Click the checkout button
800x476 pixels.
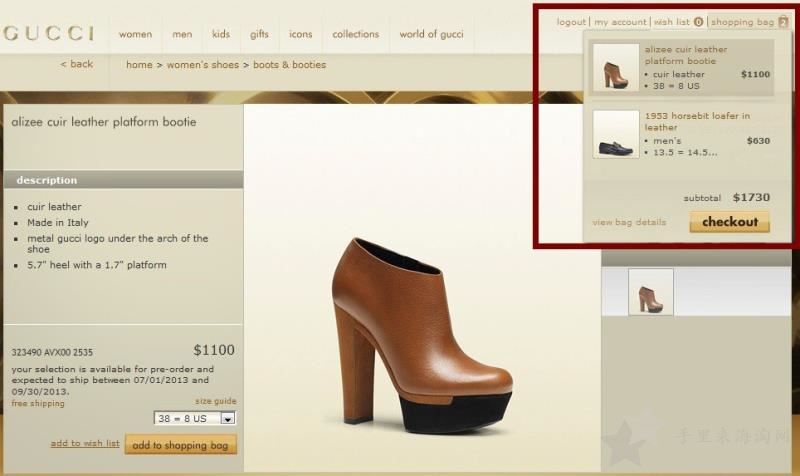point(730,222)
